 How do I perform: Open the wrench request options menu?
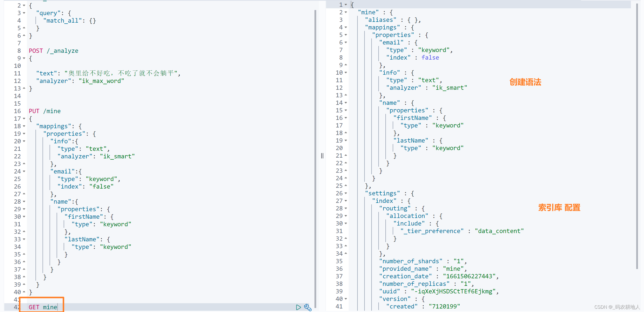coord(307,307)
